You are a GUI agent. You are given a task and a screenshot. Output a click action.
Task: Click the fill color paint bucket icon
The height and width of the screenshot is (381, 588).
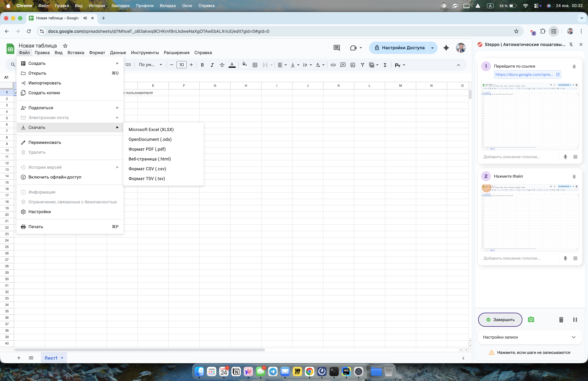[244, 65]
